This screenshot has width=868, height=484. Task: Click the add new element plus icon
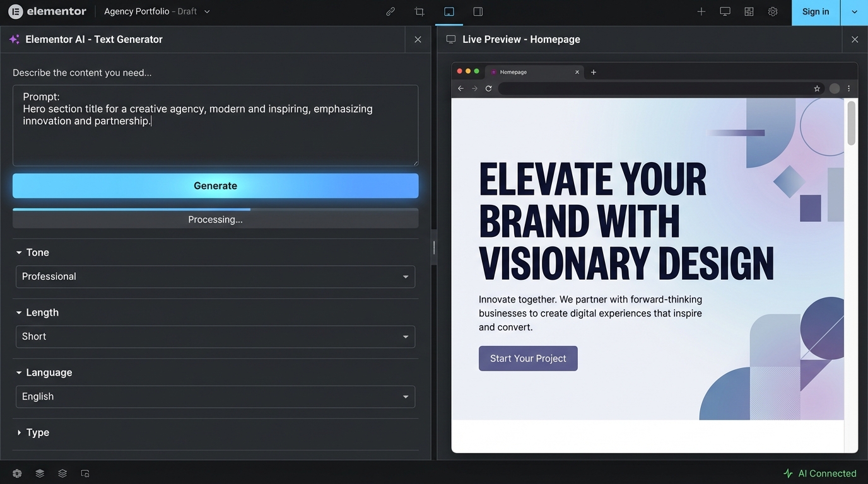click(x=701, y=11)
